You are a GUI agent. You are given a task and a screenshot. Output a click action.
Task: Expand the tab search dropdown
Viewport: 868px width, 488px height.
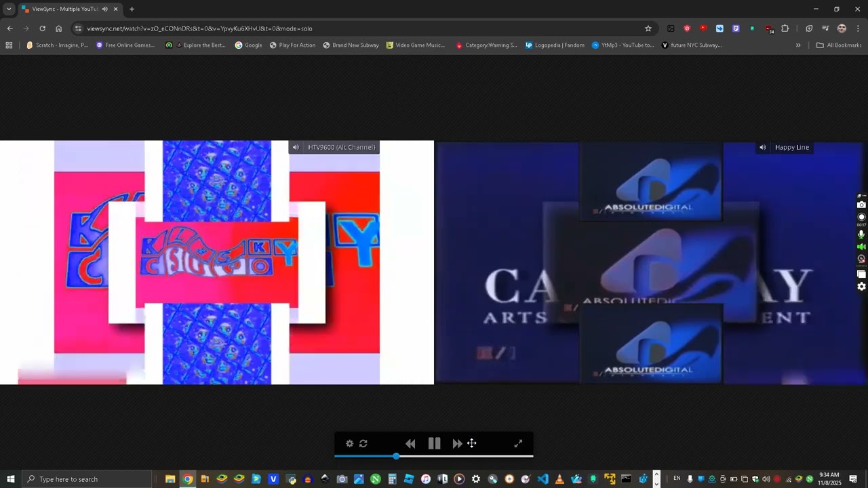(9, 9)
